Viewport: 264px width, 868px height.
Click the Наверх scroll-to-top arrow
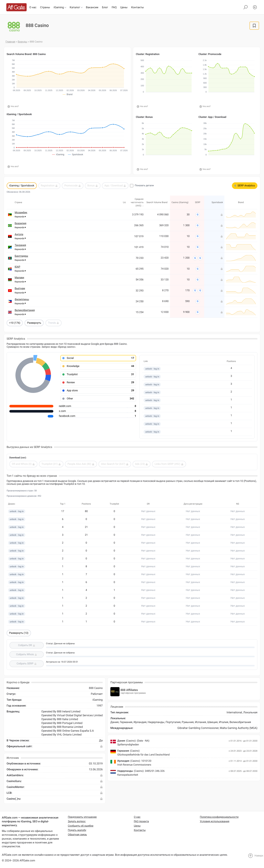(250, 856)
